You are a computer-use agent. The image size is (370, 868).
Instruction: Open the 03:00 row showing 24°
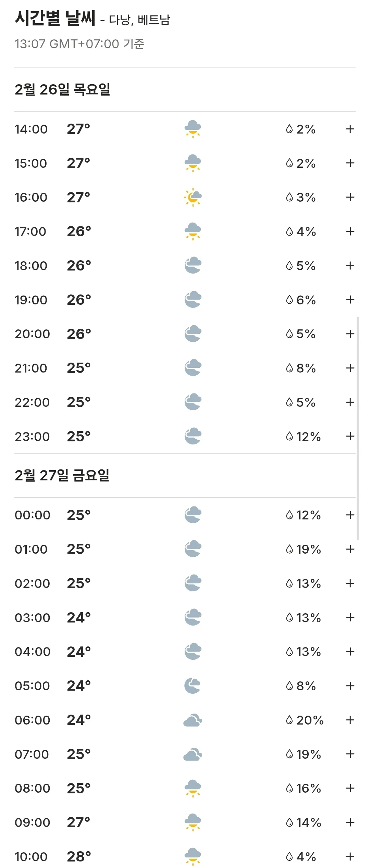click(x=185, y=617)
